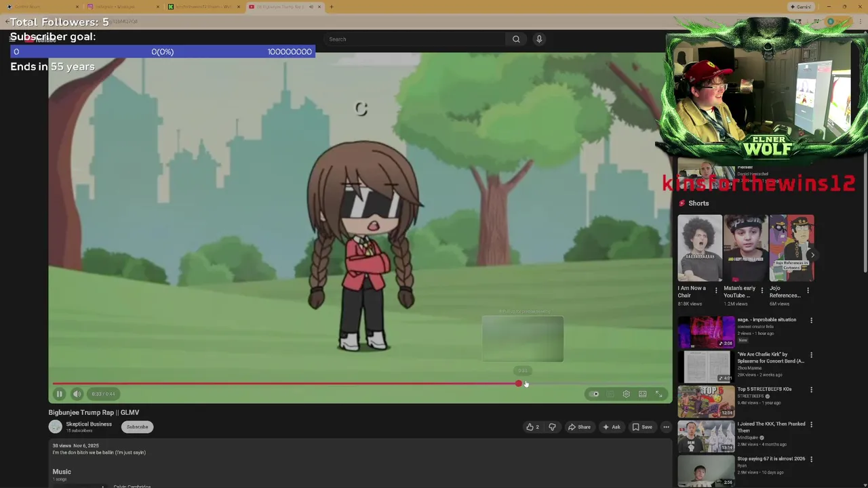Seek to the start of the video progress bar

(x=54, y=384)
